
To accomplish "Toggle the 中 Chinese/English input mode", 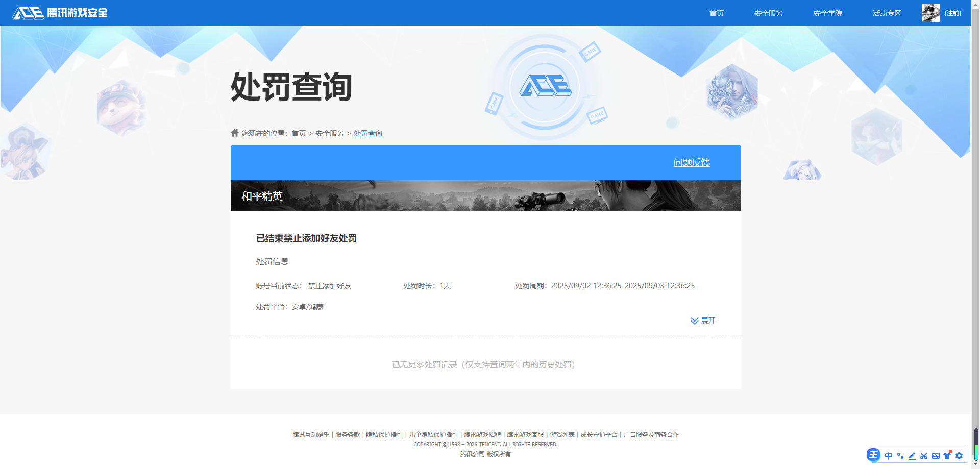I will tap(889, 456).
